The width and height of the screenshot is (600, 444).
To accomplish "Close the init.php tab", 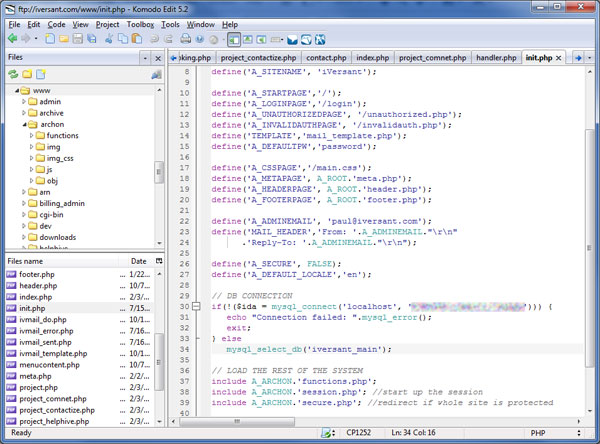I will click(x=558, y=58).
